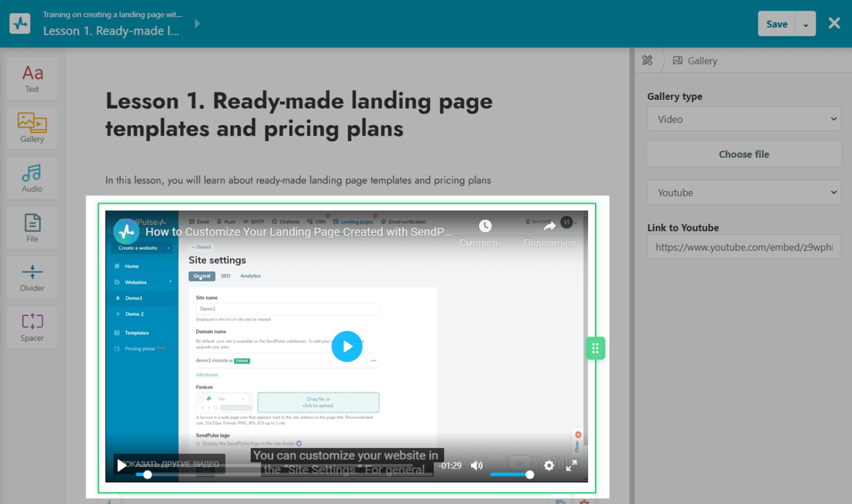Expand the Save button dropdown arrow
This screenshot has height=504, width=852.
[806, 25]
